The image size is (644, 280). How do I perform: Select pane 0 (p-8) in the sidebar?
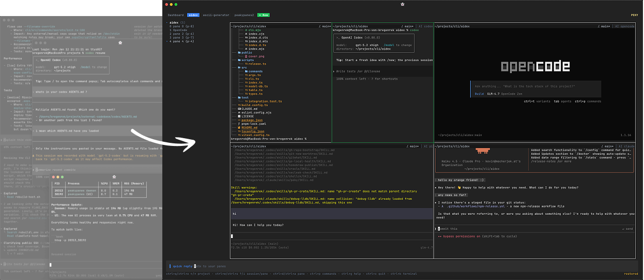pos(181,26)
